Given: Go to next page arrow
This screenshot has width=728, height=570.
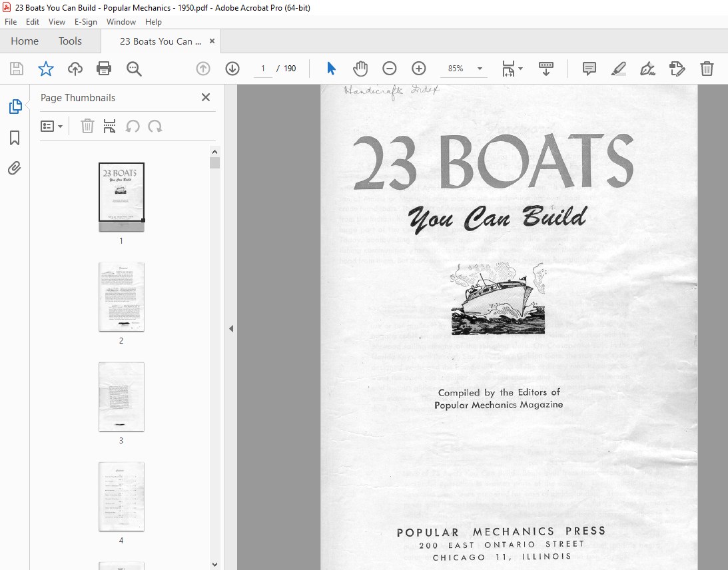Looking at the screenshot, I should 232,69.
